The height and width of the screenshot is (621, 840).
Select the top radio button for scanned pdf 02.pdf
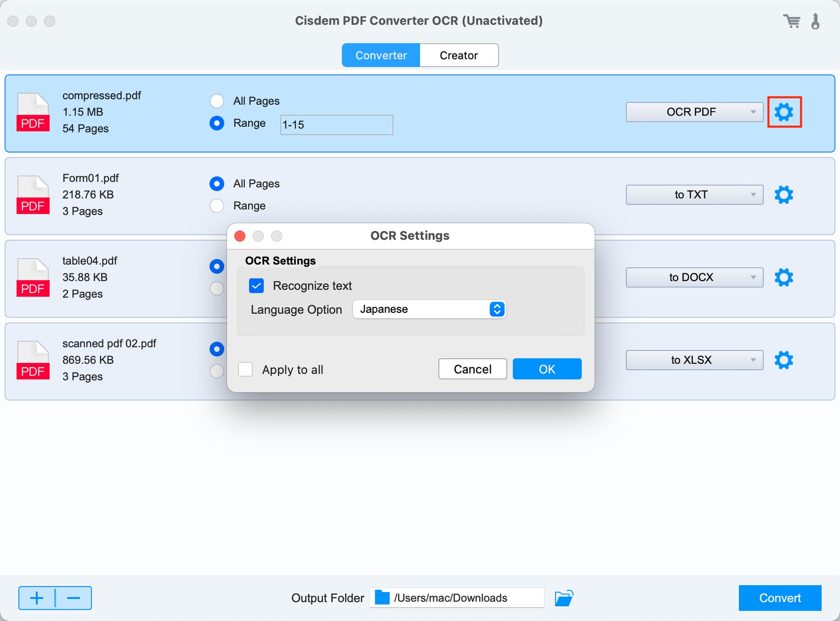click(x=217, y=349)
